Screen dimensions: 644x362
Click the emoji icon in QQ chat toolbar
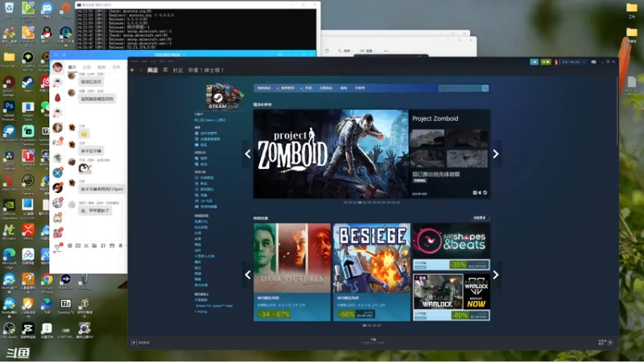pos(70,245)
